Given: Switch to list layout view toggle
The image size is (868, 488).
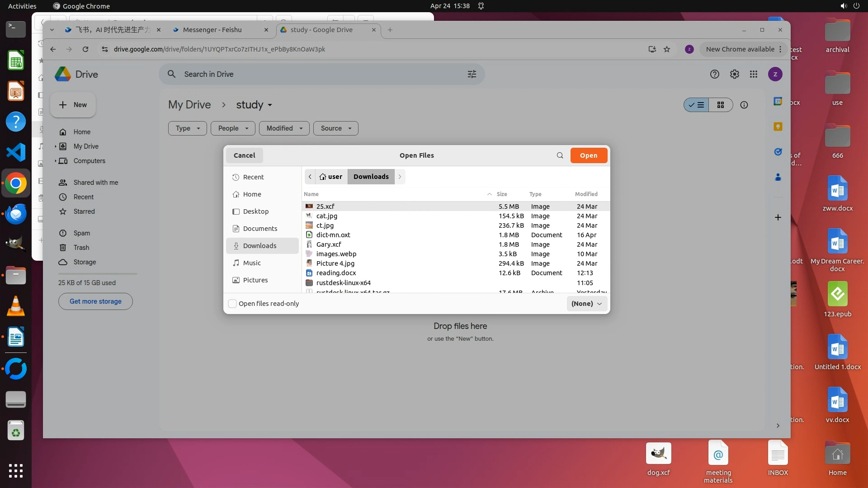Looking at the screenshot, I should tap(696, 105).
